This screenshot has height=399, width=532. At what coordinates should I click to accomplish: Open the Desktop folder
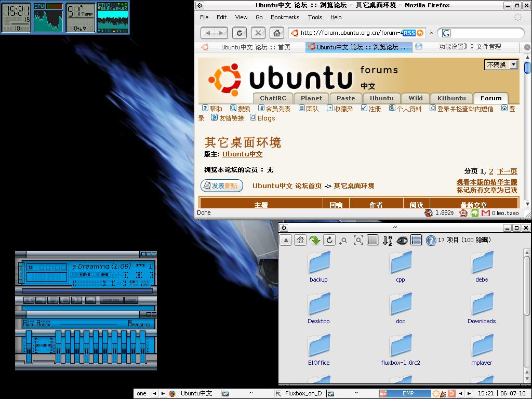click(x=318, y=308)
